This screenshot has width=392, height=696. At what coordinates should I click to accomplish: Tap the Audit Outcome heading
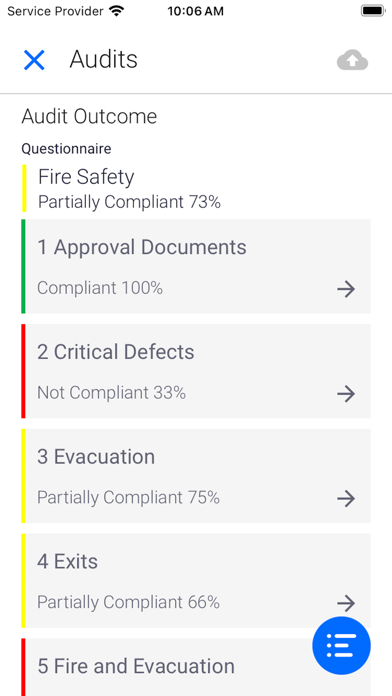tap(89, 117)
